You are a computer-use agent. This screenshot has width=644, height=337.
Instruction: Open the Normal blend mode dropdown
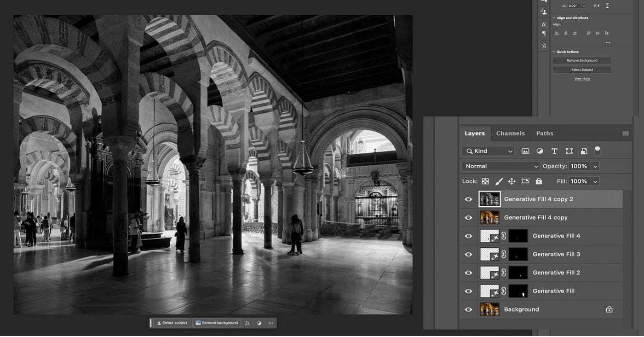(500, 166)
